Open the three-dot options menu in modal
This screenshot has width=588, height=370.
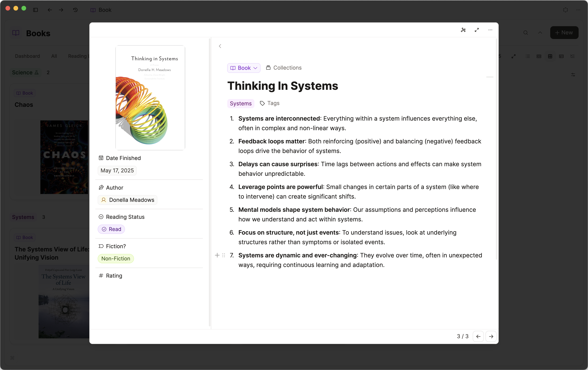coord(490,30)
